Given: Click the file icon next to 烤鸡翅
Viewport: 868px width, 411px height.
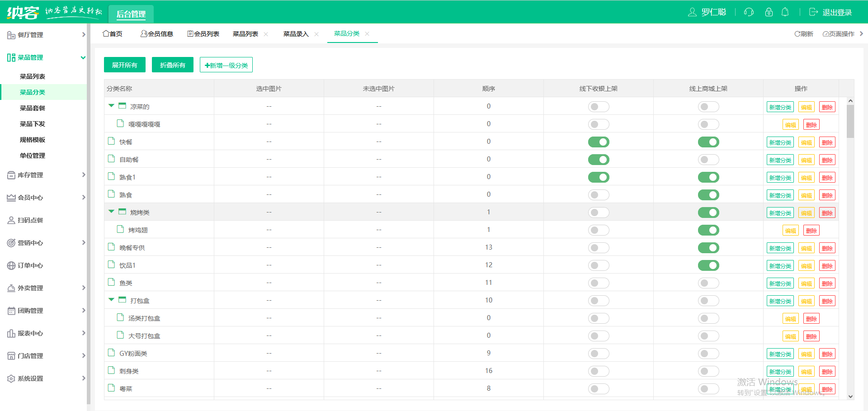Looking at the screenshot, I should (120, 229).
